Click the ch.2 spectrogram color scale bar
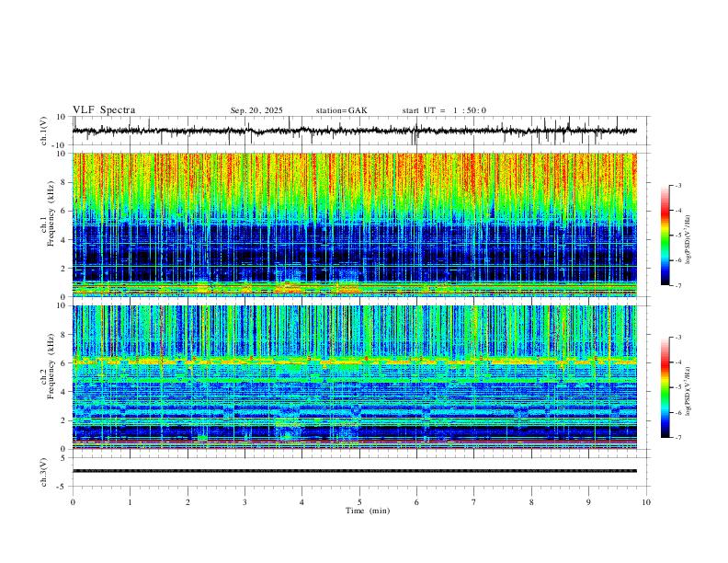Screen dimensions: 728x563 click(x=665, y=387)
